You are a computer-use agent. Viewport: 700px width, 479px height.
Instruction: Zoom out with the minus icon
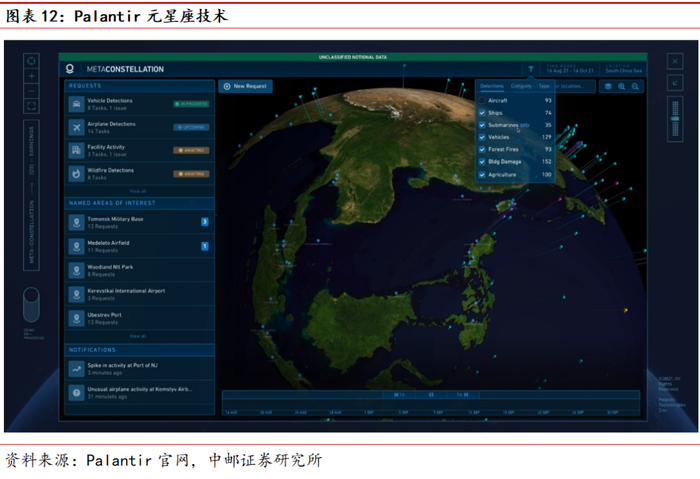[31, 91]
